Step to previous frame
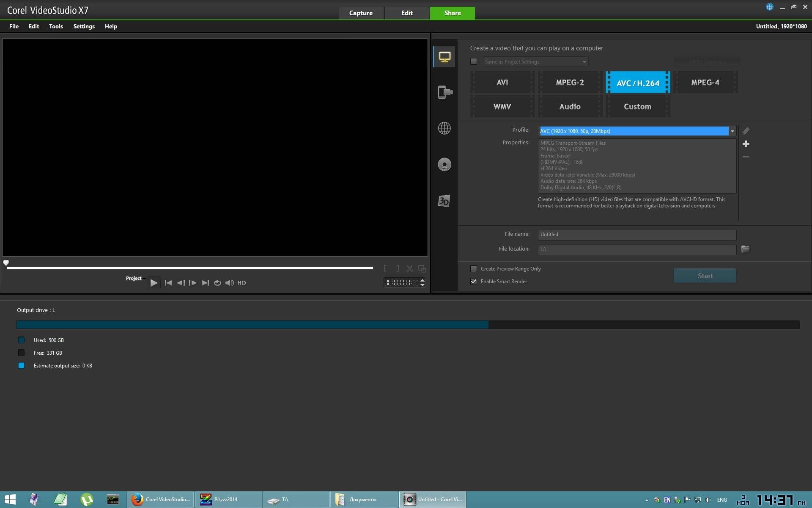 tap(181, 283)
